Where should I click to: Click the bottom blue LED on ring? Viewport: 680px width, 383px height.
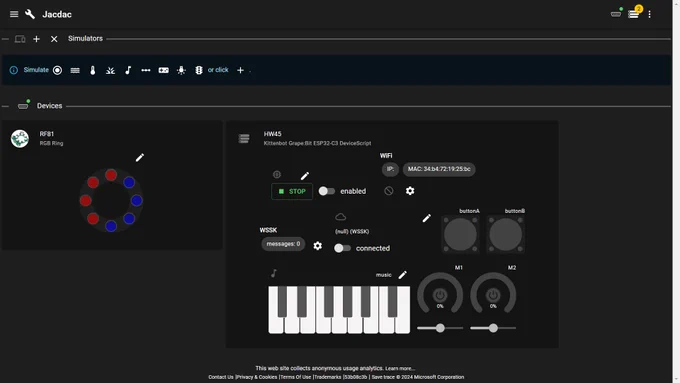tap(111, 226)
